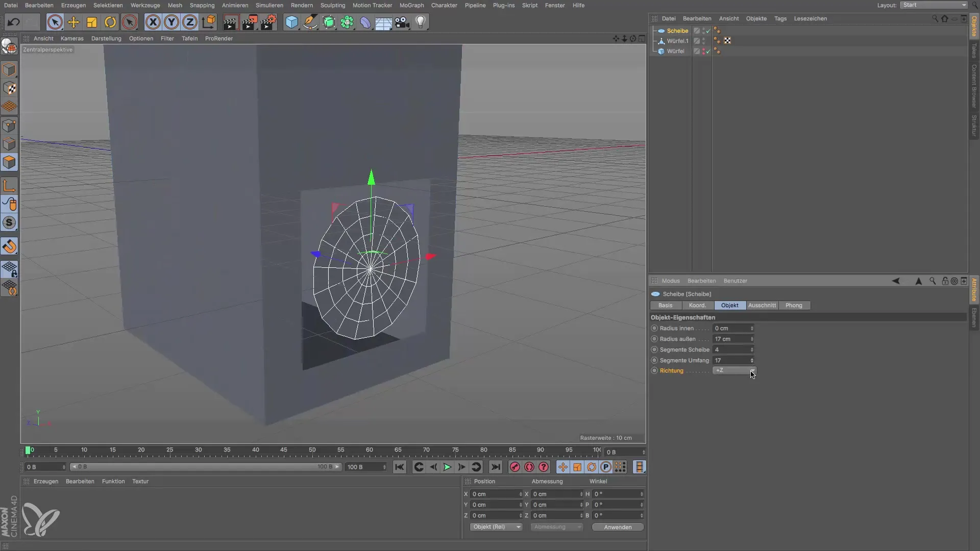980x551 pixels.
Task: Click the timeline range slider bar
Action: coord(205,467)
